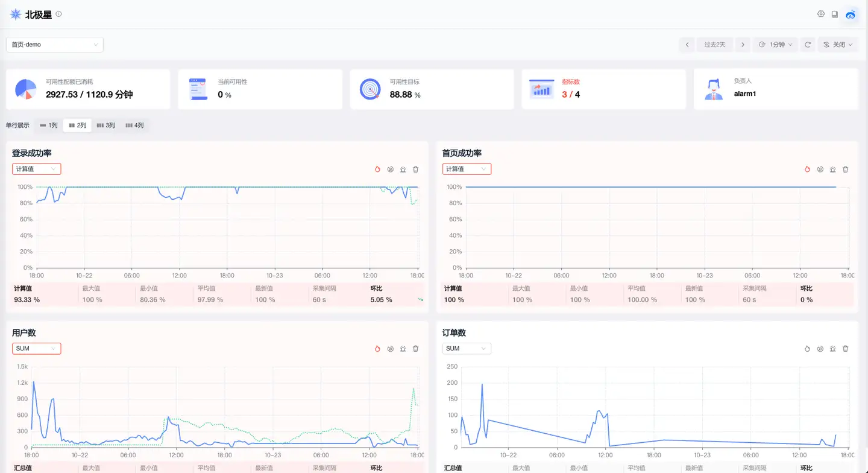Select the 2列 layout tab
868x473 pixels.
click(x=77, y=125)
